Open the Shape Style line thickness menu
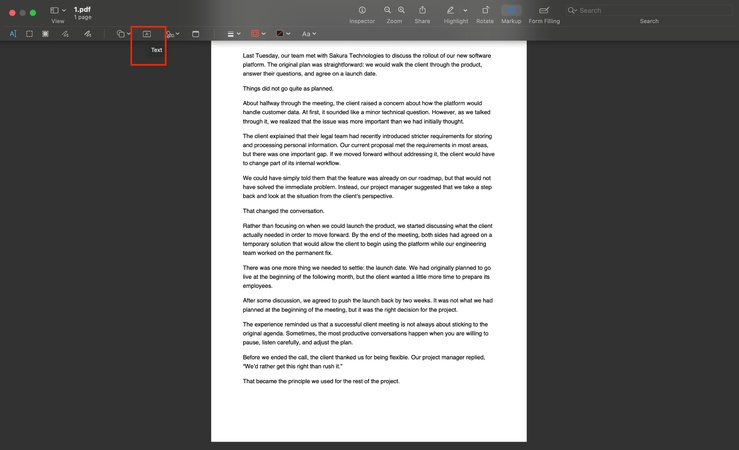The width and height of the screenshot is (739, 450). tap(234, 34)
